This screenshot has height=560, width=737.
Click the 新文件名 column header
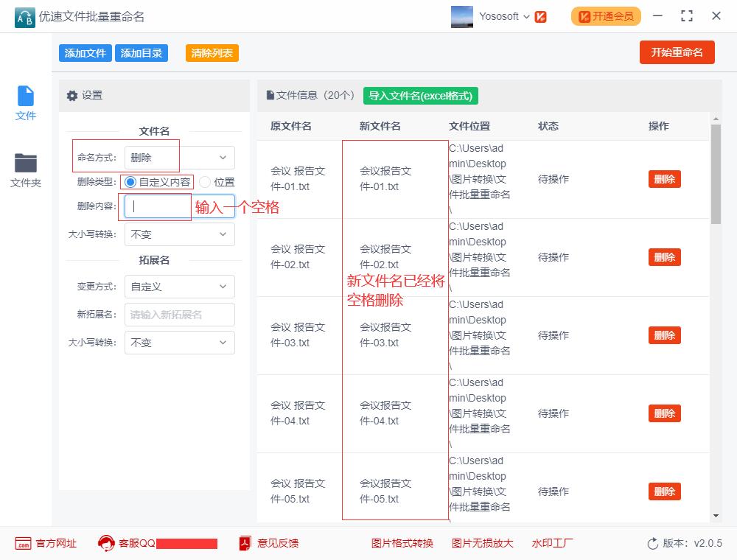coord(380,126)
